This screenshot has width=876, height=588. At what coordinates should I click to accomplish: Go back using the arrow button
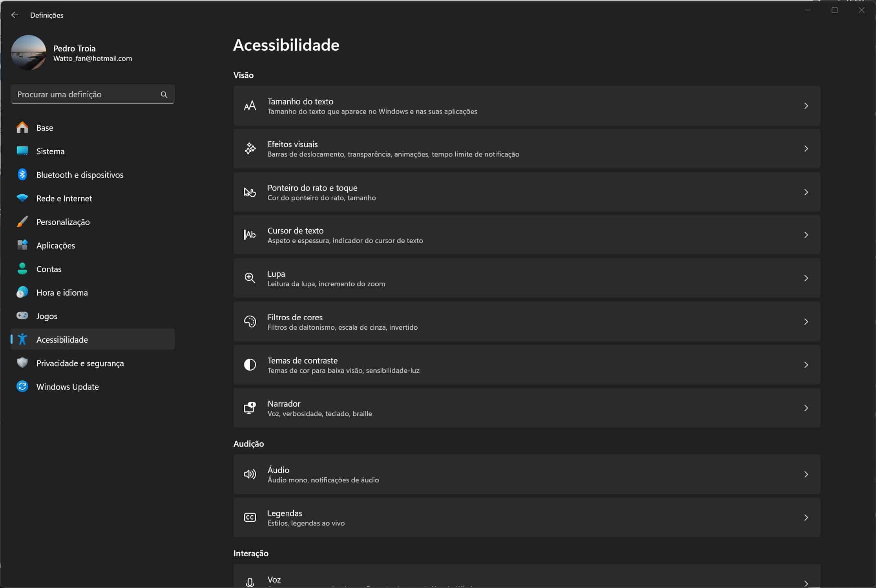click(x=15, y=15)
